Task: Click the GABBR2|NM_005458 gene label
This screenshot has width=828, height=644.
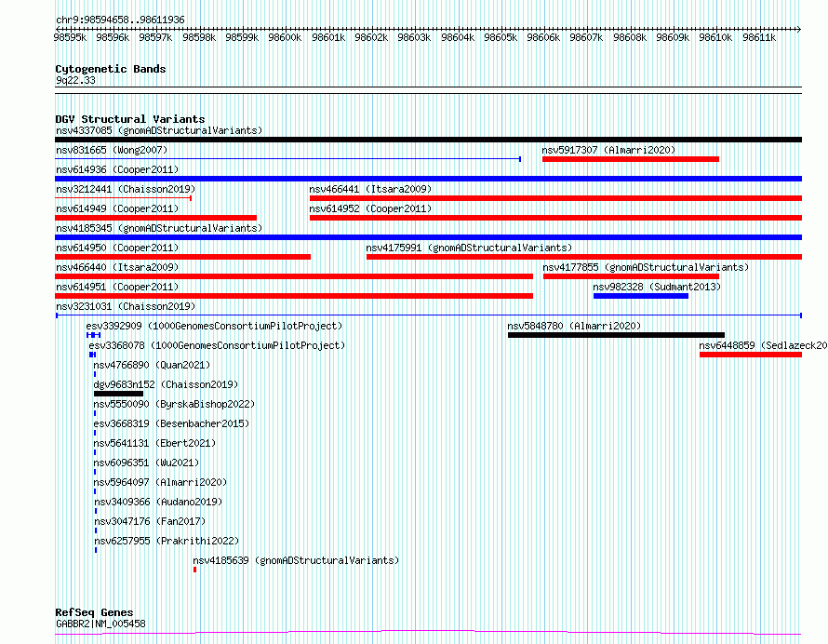Action: click(x=100, y=624)
